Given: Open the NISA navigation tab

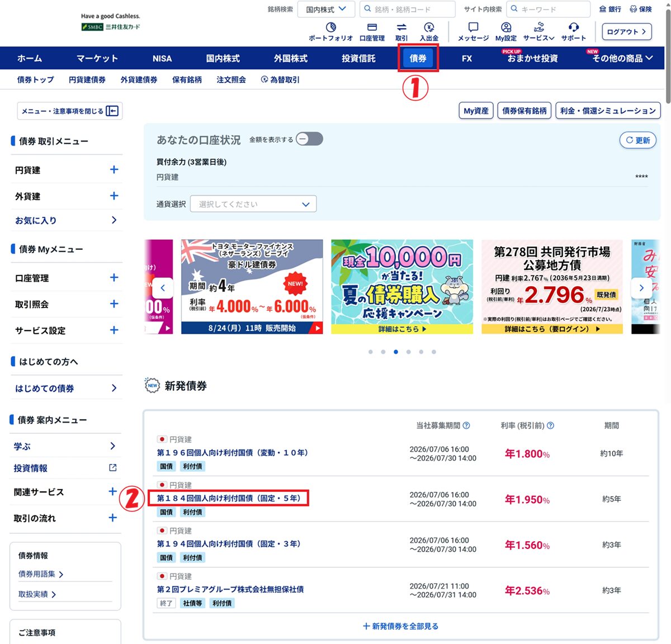Looking at the screenshot, I should [x=162, y=58].
